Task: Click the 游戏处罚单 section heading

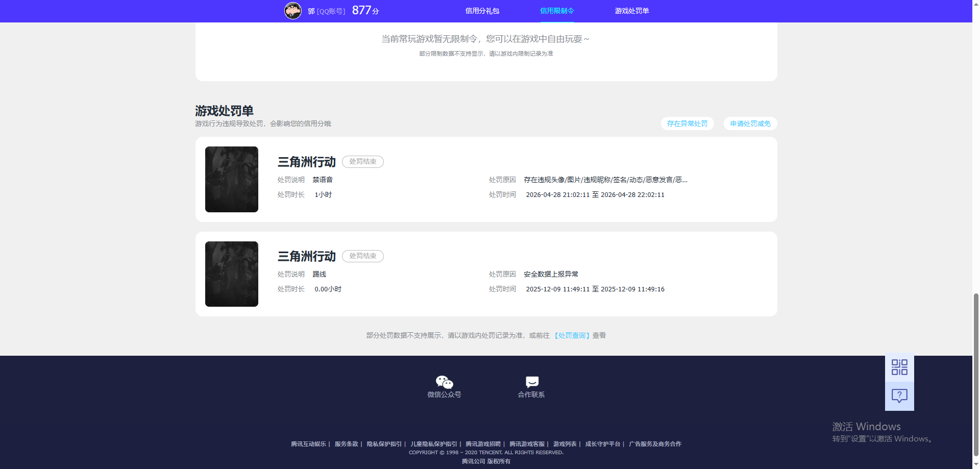Action: pyautogui.click(x=224, y=111)
